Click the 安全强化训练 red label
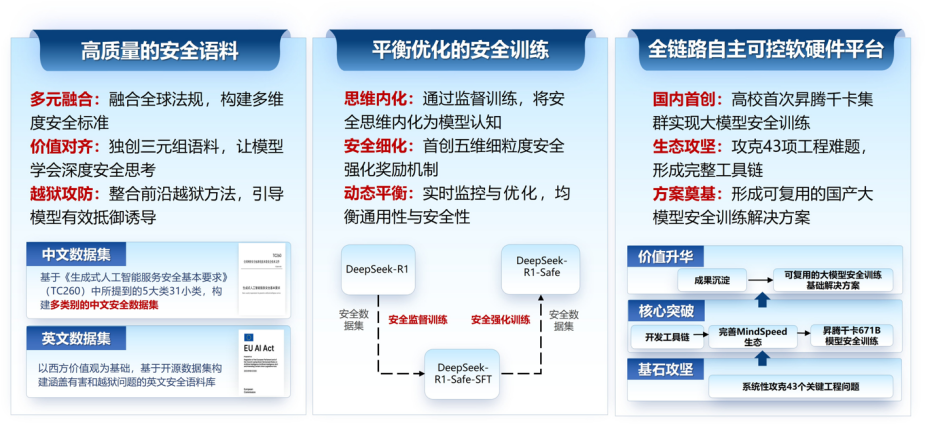The image size is (936, 424). coord(500,319)
